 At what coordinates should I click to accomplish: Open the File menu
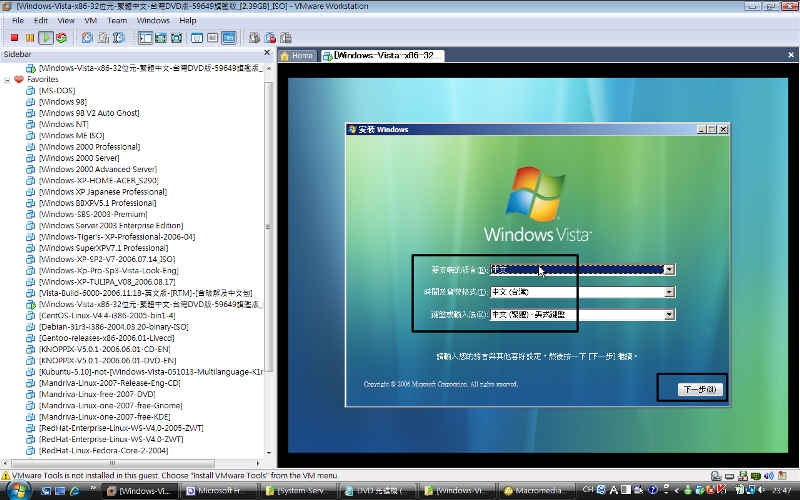tap(18, 20)
